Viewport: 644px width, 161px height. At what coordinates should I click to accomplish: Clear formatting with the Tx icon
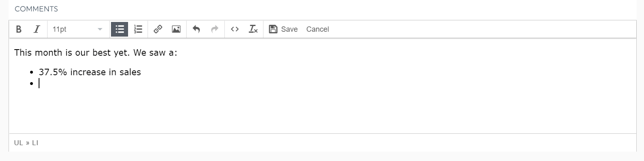(x=253, y=29)
